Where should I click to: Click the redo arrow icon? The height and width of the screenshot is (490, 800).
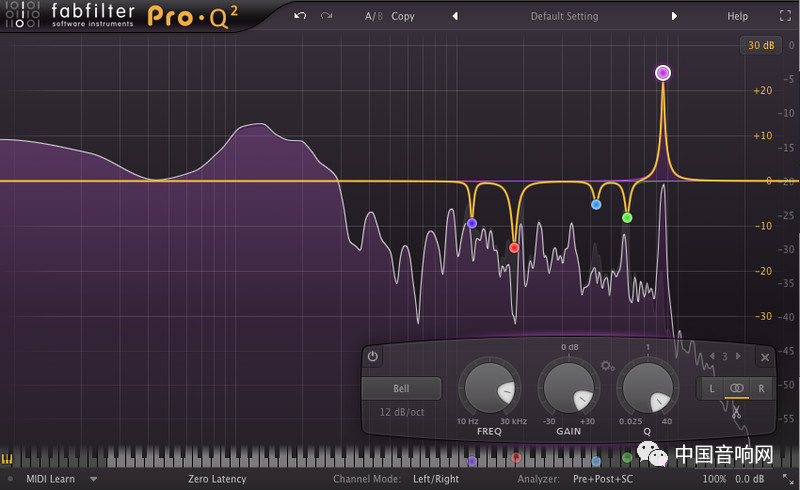tap(327, 16)
